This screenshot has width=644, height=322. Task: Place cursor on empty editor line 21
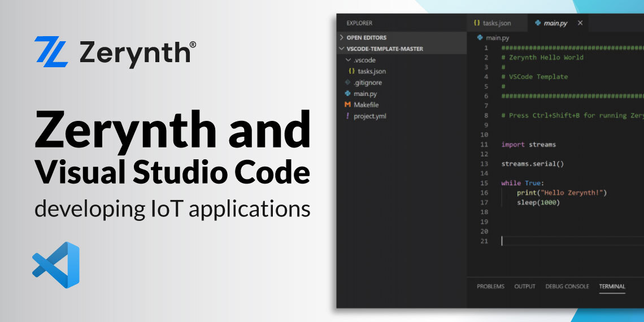(x=572, y=241)
